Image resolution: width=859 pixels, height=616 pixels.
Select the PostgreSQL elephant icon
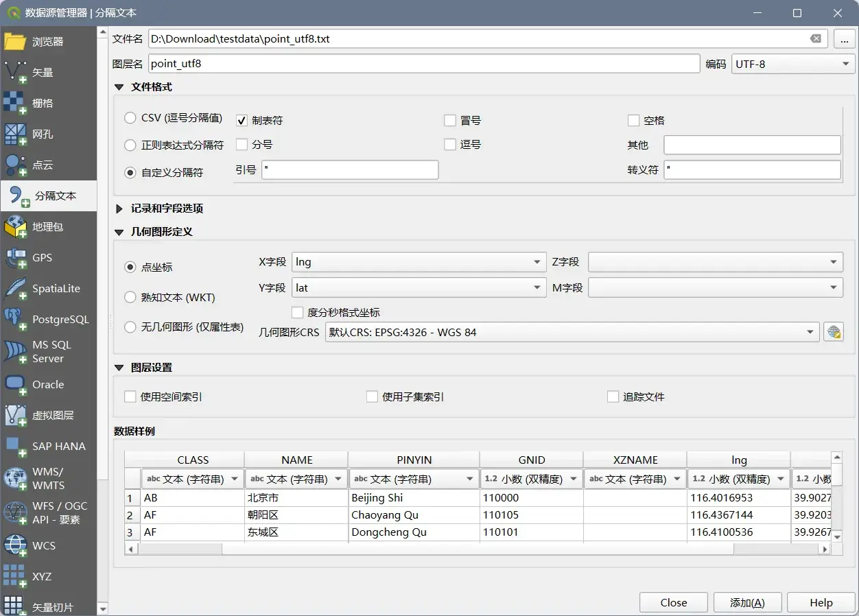(15, 319)
